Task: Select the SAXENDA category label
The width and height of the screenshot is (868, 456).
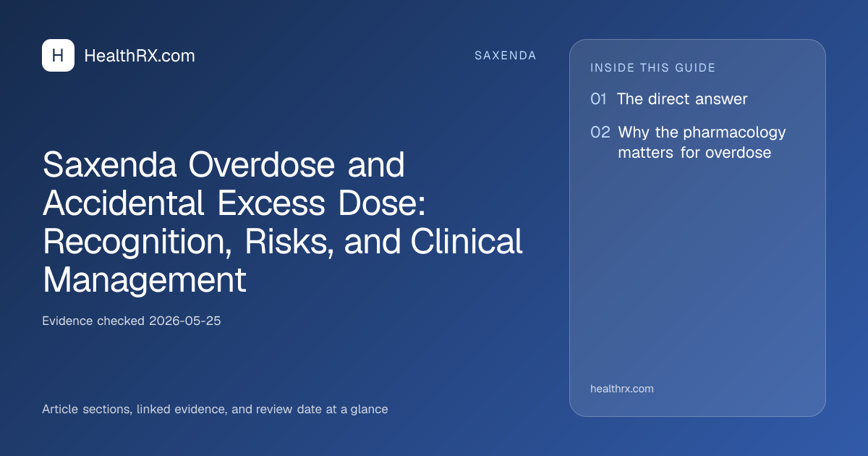Action: (x=505, y=56)
